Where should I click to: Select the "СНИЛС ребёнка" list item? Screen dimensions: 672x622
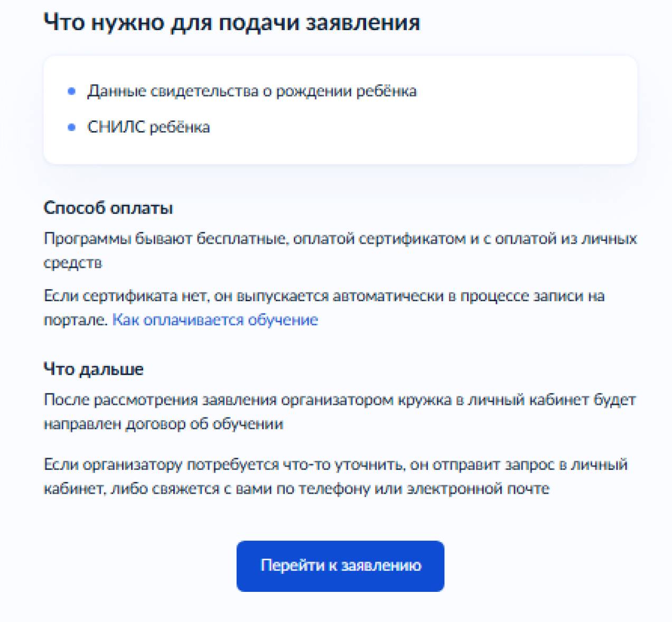tap(148, 127)
